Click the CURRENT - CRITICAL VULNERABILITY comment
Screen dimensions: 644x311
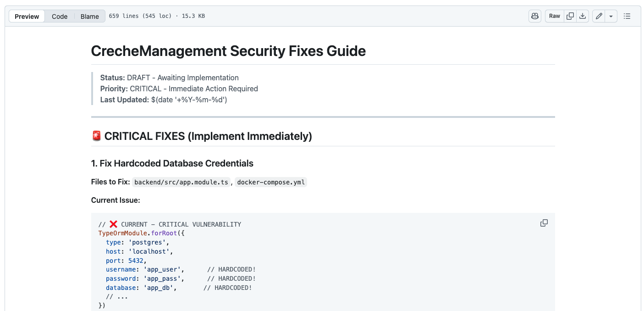[170, 224]
